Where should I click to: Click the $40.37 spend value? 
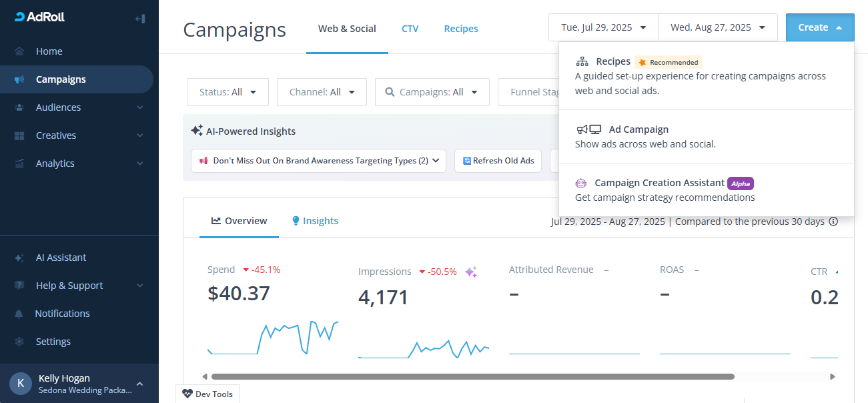[239, 293]
